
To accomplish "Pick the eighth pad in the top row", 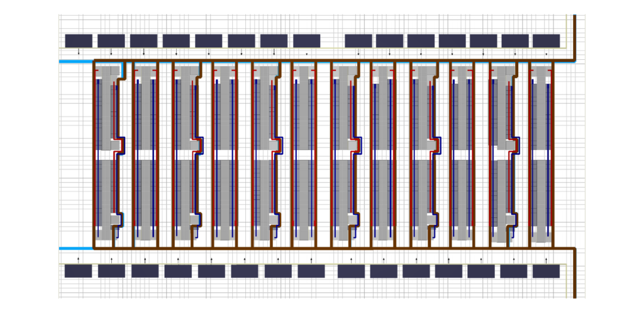I will point(306,41).
